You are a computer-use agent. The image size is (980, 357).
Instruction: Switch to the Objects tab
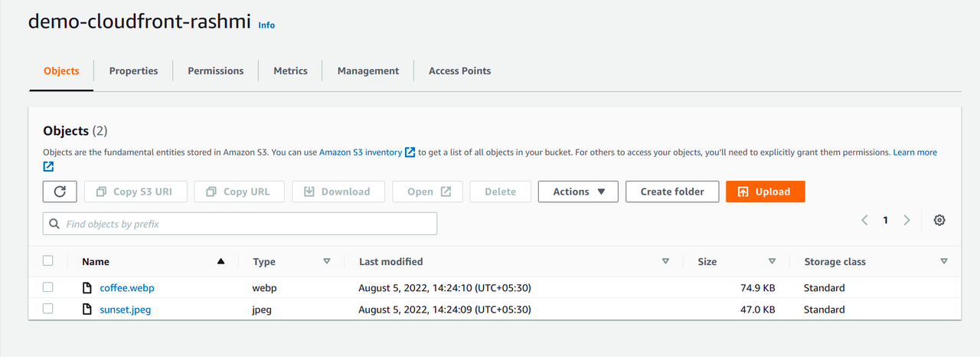[61, 70]
